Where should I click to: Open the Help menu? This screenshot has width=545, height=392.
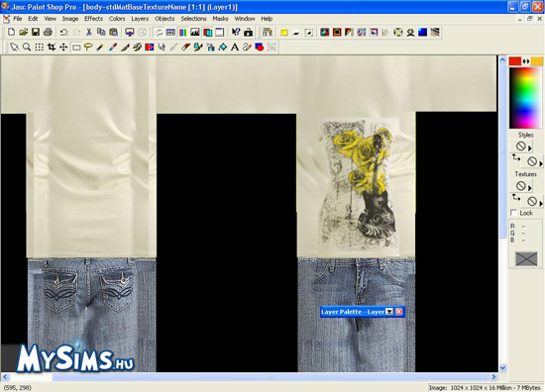(x=267, y=19)
